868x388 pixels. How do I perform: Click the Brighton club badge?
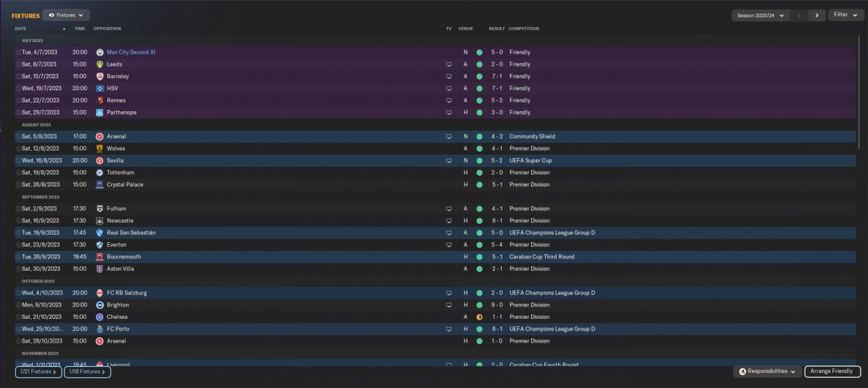(100, 305)
